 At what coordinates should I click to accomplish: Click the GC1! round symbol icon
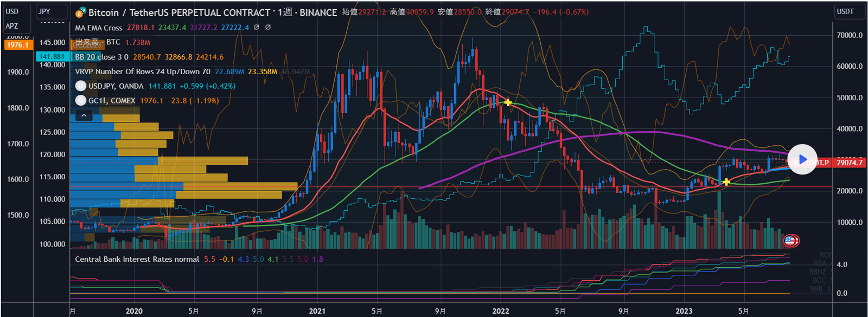pos(81,100)
